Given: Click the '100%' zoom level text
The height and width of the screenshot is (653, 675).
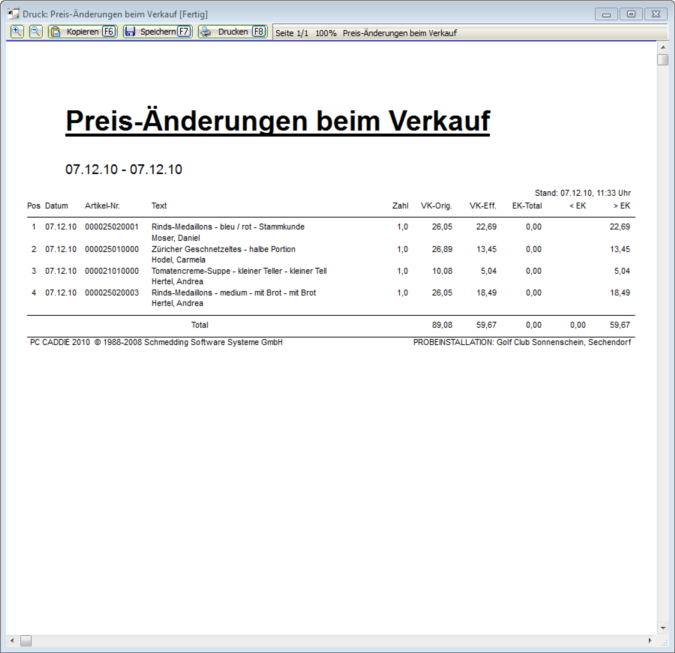Looking at the screenshot, I should coord(326,33).
